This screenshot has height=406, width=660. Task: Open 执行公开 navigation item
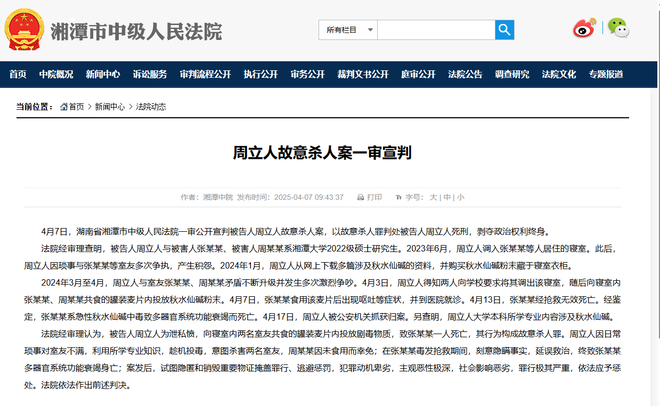click(x=261, y=74)
